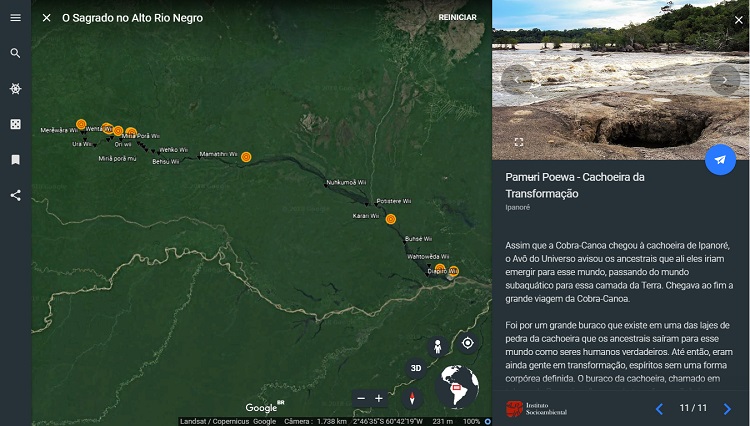The height and width of the screenshot is (426, 750).
Task: Go to previous story page arrow
Action: tap(659, 408)
